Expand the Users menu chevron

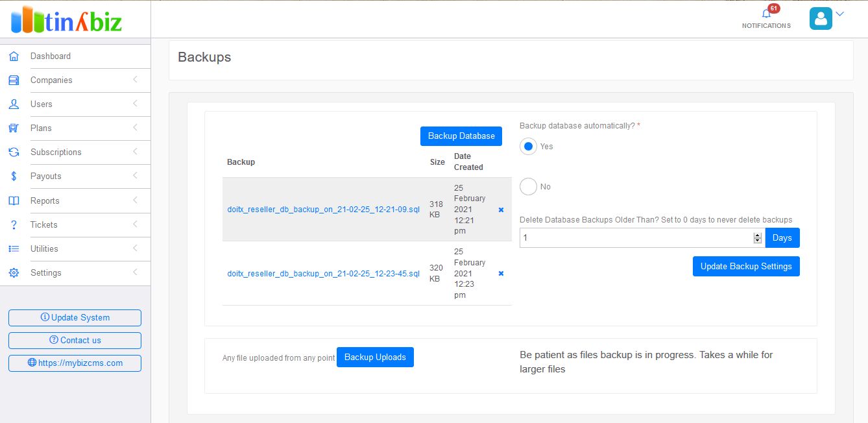(135, 104)
